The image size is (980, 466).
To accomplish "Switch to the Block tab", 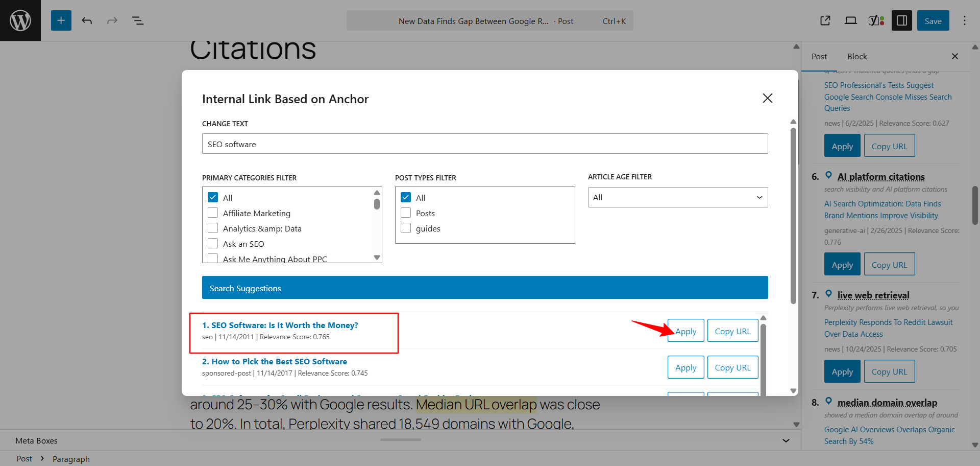I will (857, 57).
